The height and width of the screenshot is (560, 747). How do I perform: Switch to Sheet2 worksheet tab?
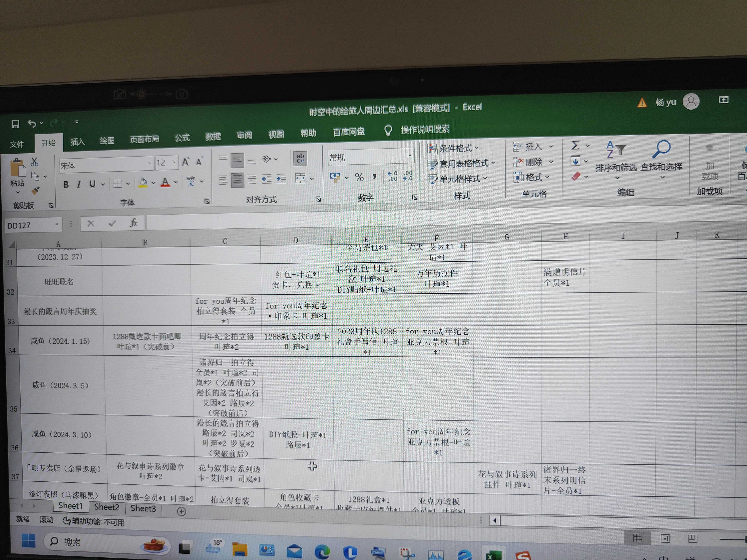click(107, 507)
